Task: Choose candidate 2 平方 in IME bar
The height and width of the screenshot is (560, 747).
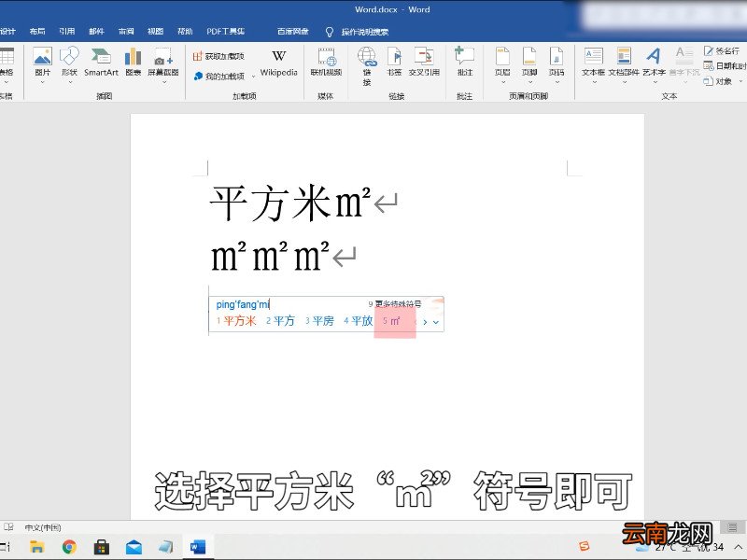Action: [281, 321]
